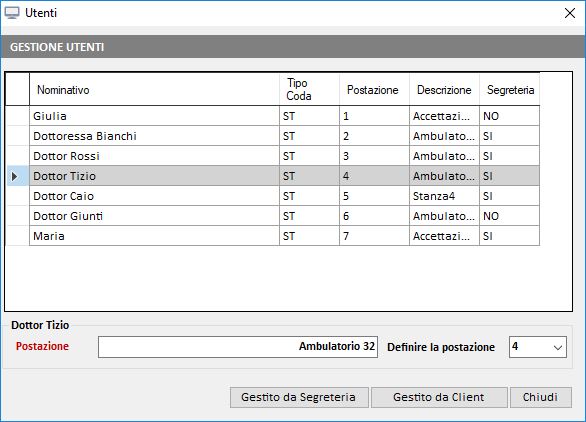
Task: Click the Tipo Coda column header
Action: pos(309,90)
